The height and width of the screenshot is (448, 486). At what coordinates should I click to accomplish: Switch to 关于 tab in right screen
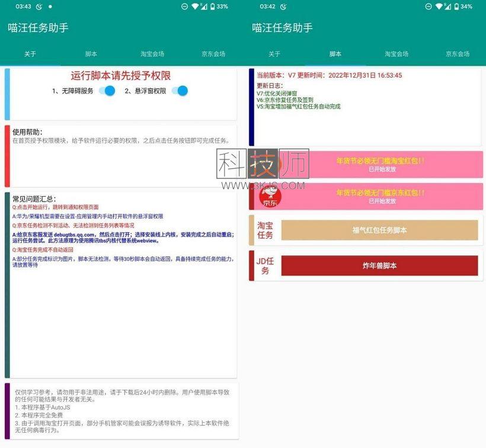point(274,54)
